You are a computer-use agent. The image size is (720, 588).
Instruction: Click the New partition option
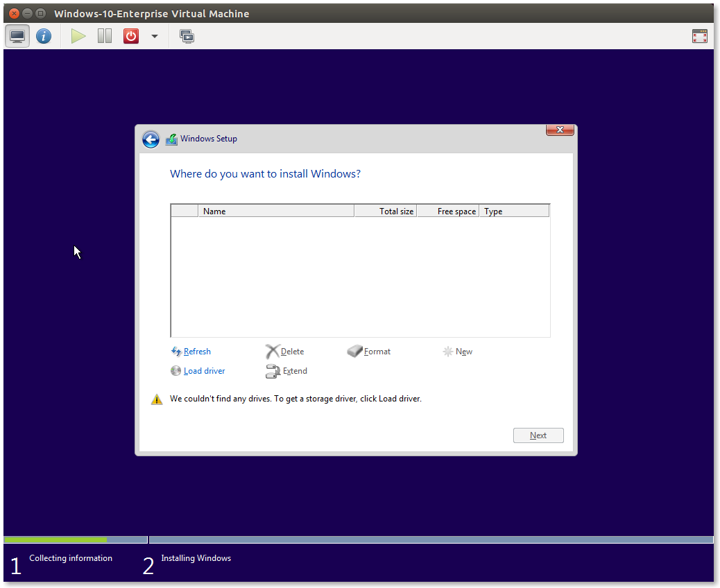(464, 352)
